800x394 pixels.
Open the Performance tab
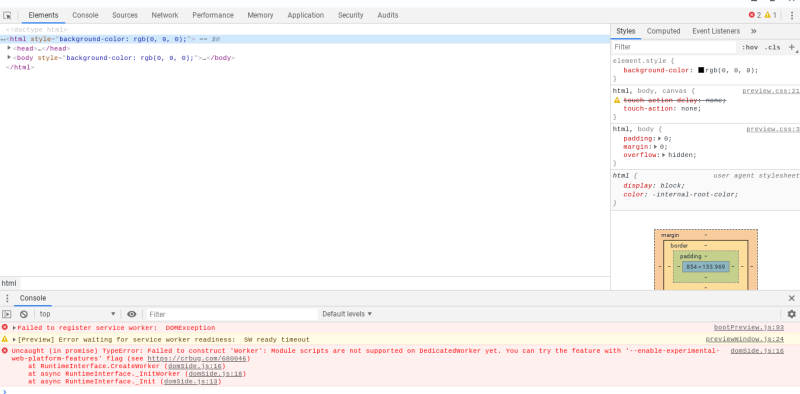point(213,15)
